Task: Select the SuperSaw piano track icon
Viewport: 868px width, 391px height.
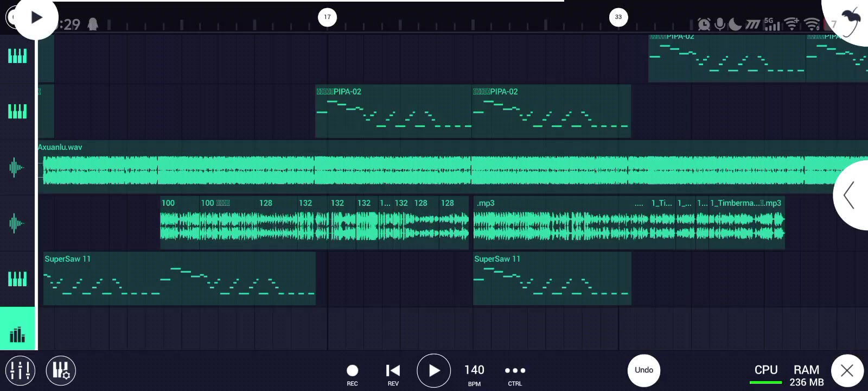Action: tap(17, 279)
